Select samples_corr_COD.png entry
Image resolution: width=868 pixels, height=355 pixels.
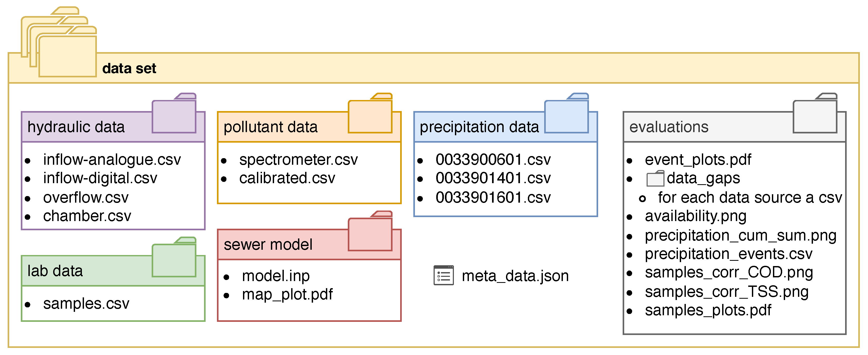click(x=729, y=272)
